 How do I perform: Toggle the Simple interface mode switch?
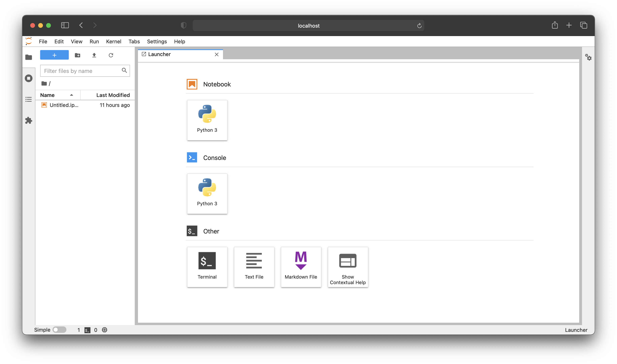(59, 330)
